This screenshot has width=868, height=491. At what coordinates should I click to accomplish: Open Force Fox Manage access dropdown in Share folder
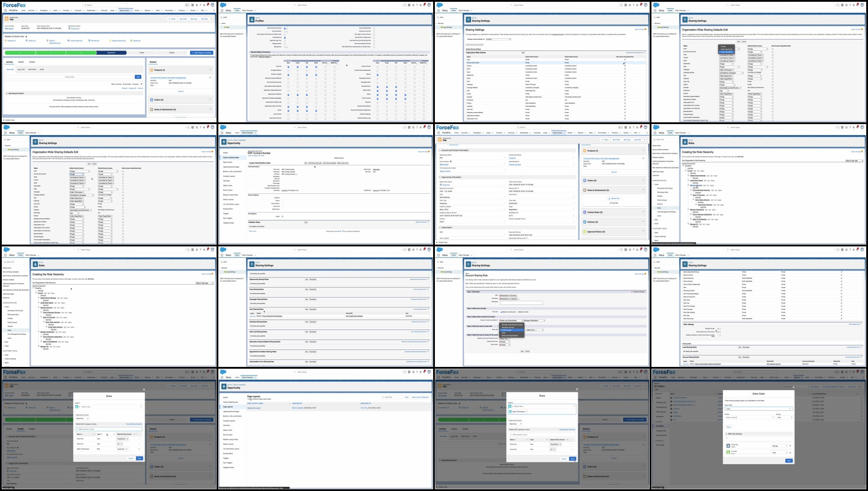tap(779, 446)
